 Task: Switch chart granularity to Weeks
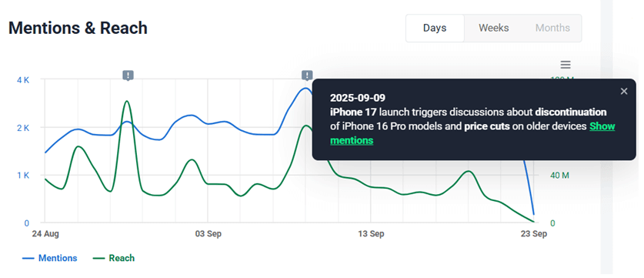tap(494, 28)
